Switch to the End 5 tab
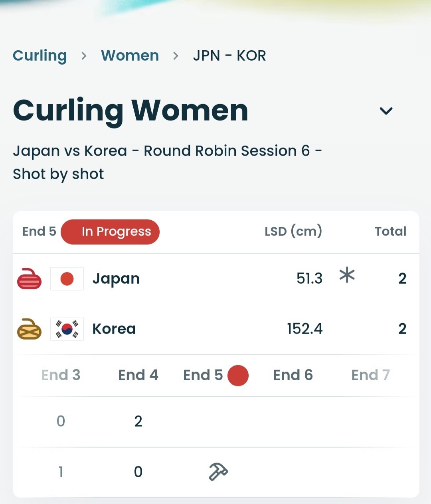The height and width of the screenshot is (504, 431). 203,375
